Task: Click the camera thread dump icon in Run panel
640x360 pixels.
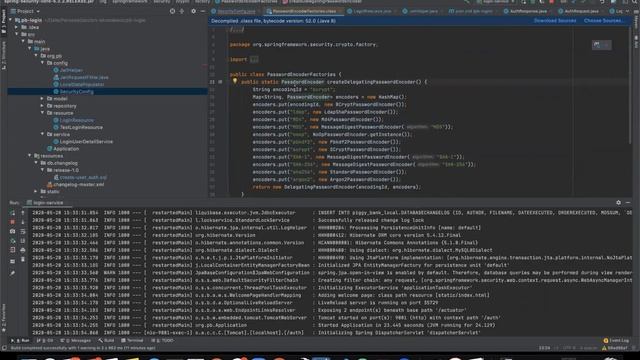Action: [x=13, y=231]
